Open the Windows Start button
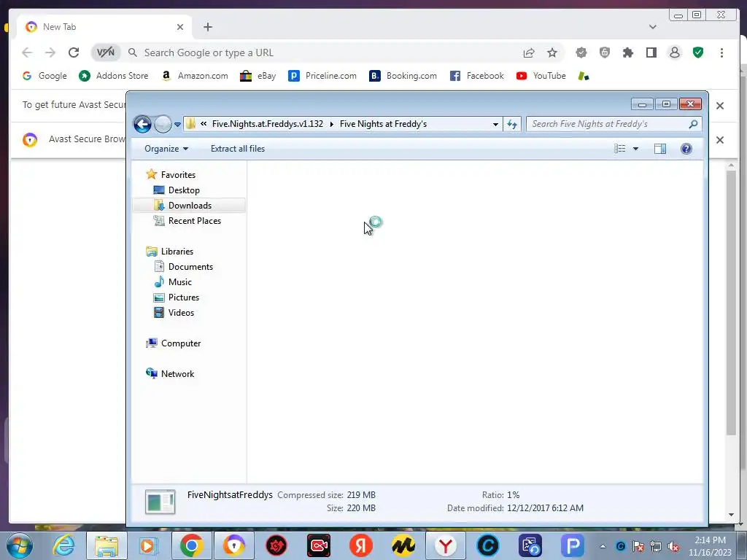Viewport: 747px width, 560px height. click(20, 545)
